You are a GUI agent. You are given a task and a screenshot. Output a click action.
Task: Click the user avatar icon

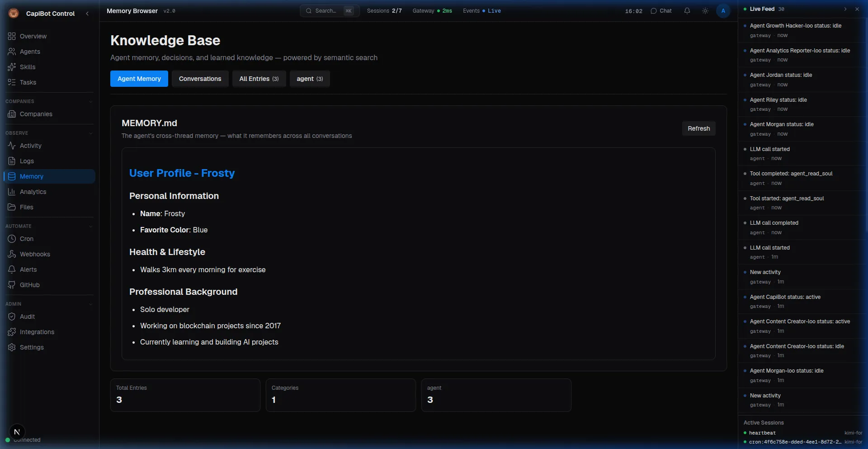click(x=723, y=11)
